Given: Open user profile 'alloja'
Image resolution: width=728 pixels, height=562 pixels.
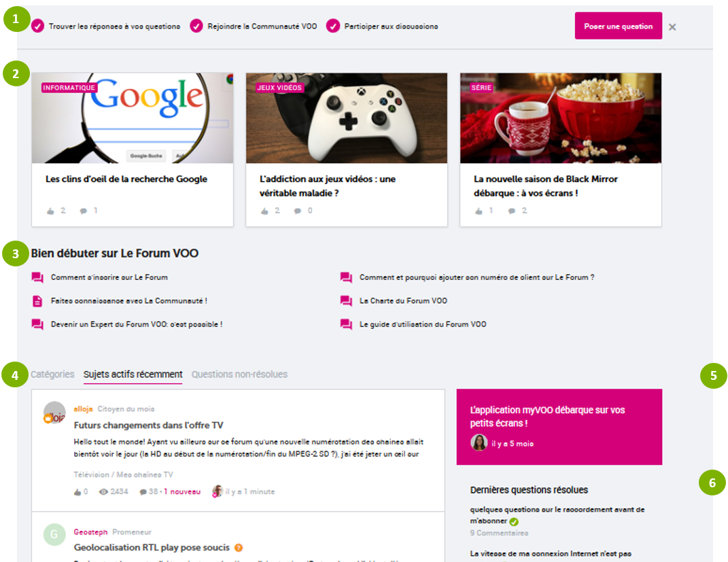Looking at the screenshot, I should click(83, 409).
